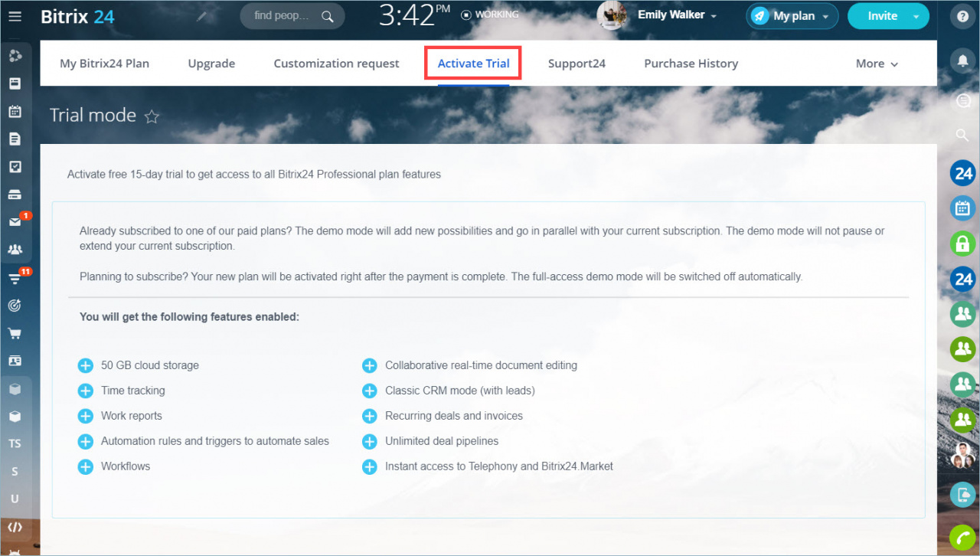Click Emily Walker's profile photo in header
Screen dimensions: 980x556
[612, 15]
